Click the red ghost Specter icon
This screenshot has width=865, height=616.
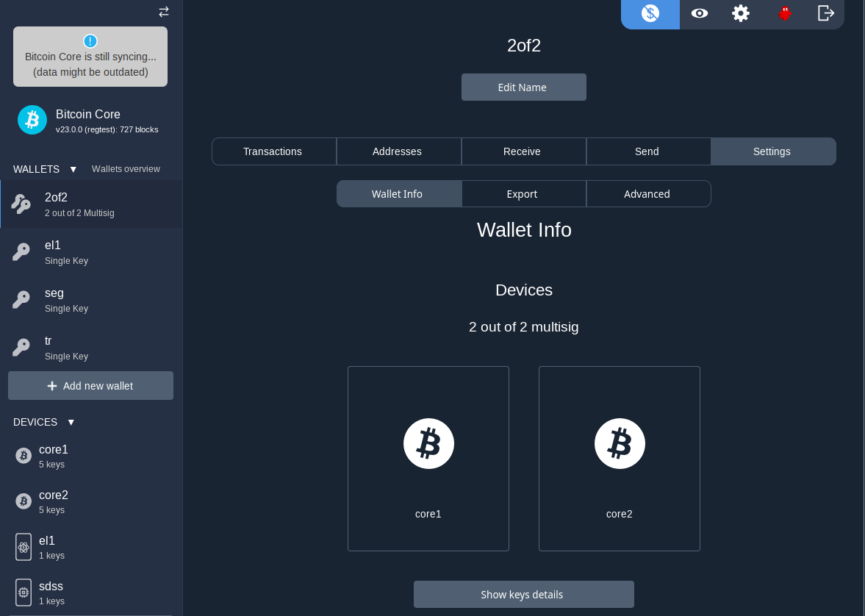coord(784,13)
